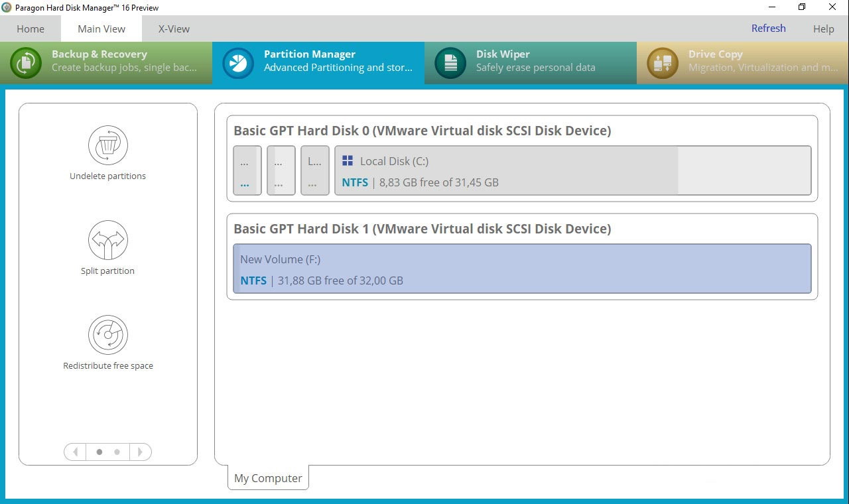The image size is (849, 504).
Task: Click Basic GPT Hard Disk 0 heading
Action: (x=423, y=131)
